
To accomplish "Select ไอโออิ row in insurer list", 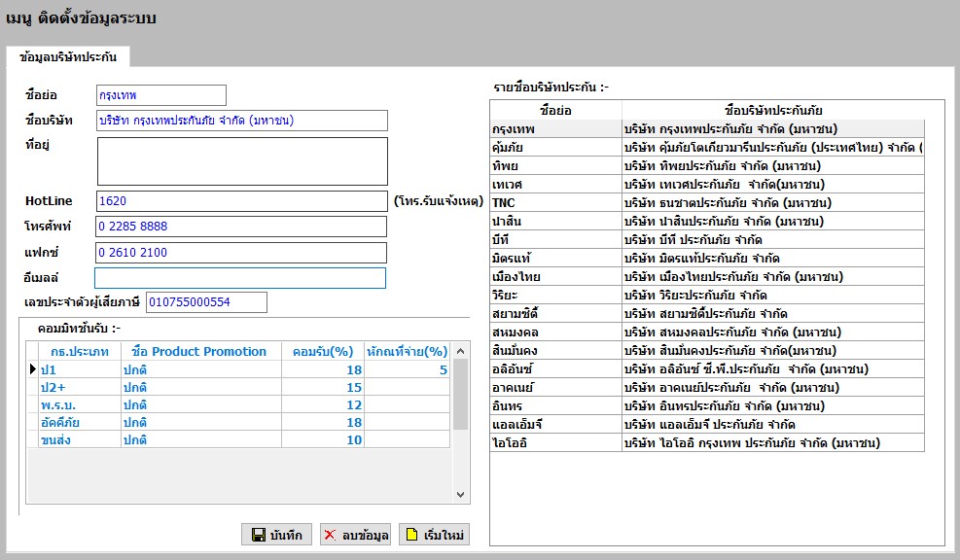I will (x=707, y=442).
